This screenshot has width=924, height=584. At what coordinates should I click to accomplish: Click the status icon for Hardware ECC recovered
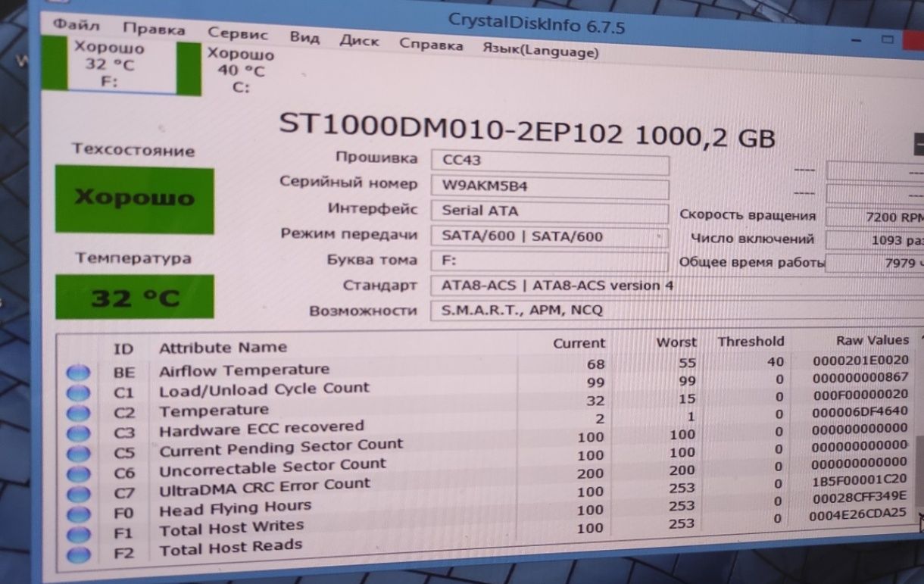click(79, 434)
